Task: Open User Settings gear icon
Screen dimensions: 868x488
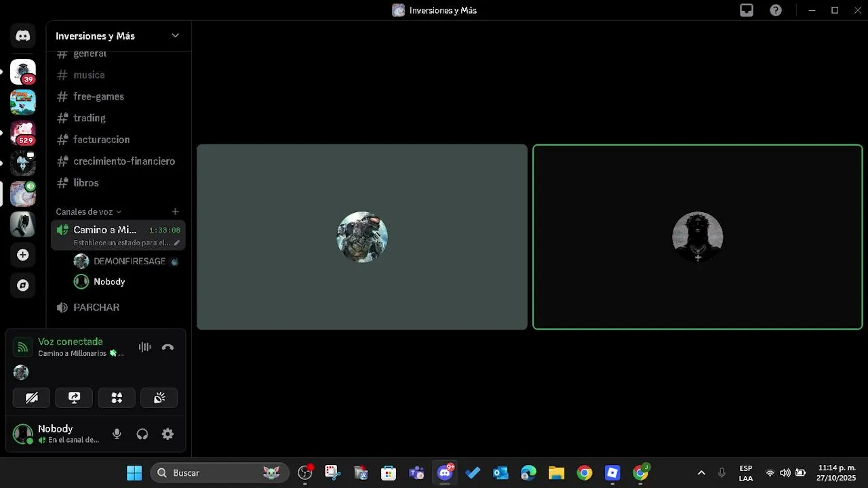Action: click(x=167, y=434)
